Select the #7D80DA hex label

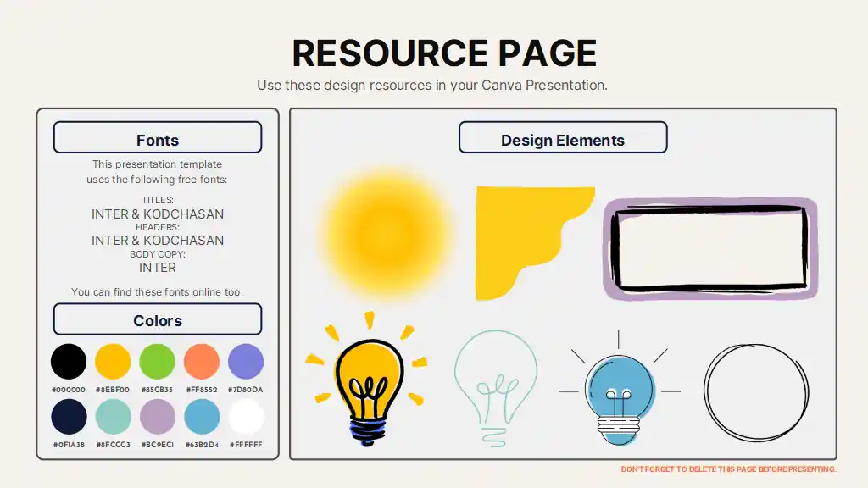[x=245, y=390]
